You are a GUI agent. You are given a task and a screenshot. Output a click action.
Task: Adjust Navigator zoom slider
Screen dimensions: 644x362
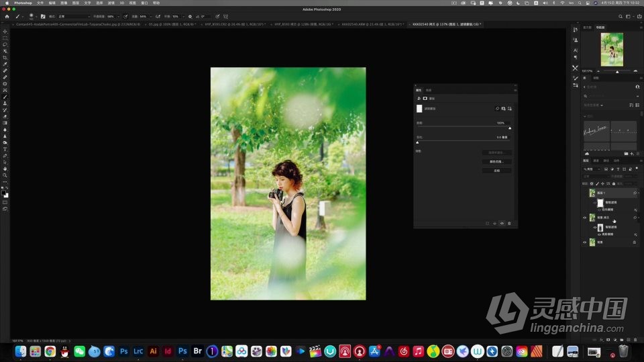pos(617,72)
